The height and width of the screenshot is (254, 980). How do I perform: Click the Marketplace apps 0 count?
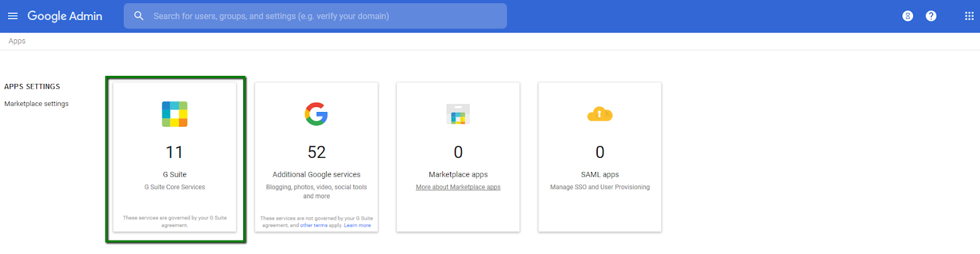[458, 152]
